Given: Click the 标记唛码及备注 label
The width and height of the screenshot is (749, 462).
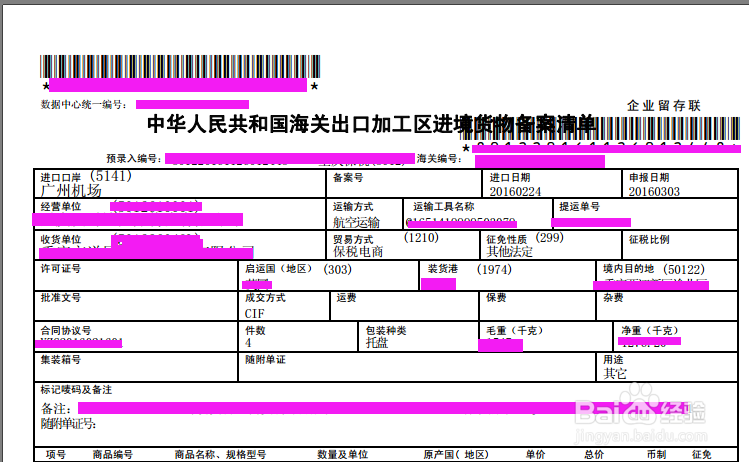Looking at the screenshot, I should pyautogui.click(x=76, y=390).
